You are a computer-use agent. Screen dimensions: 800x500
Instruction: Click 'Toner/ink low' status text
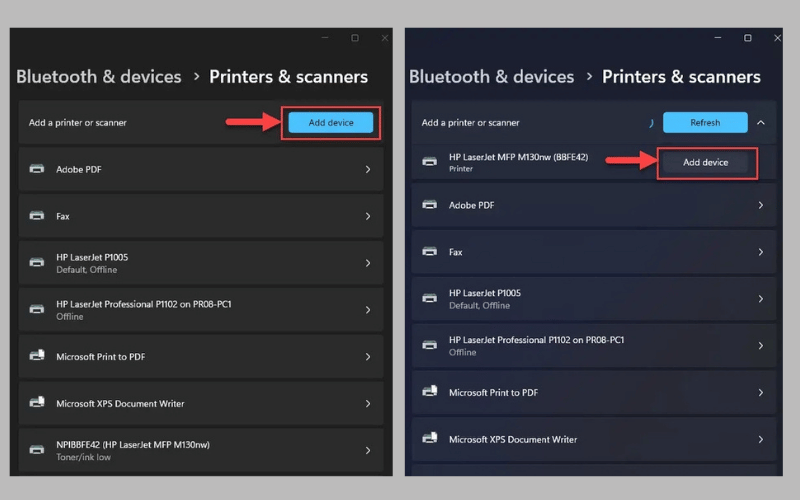coord(83,457)
